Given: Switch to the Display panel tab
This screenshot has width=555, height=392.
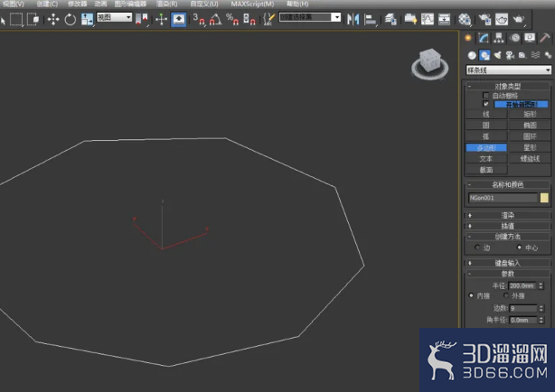Looking at the screenshot, I should pos(530,38).
